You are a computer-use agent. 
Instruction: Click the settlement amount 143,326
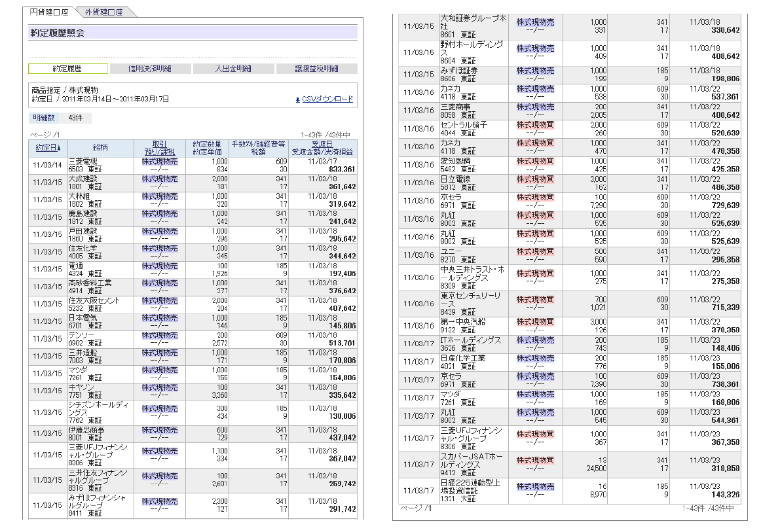726,495
